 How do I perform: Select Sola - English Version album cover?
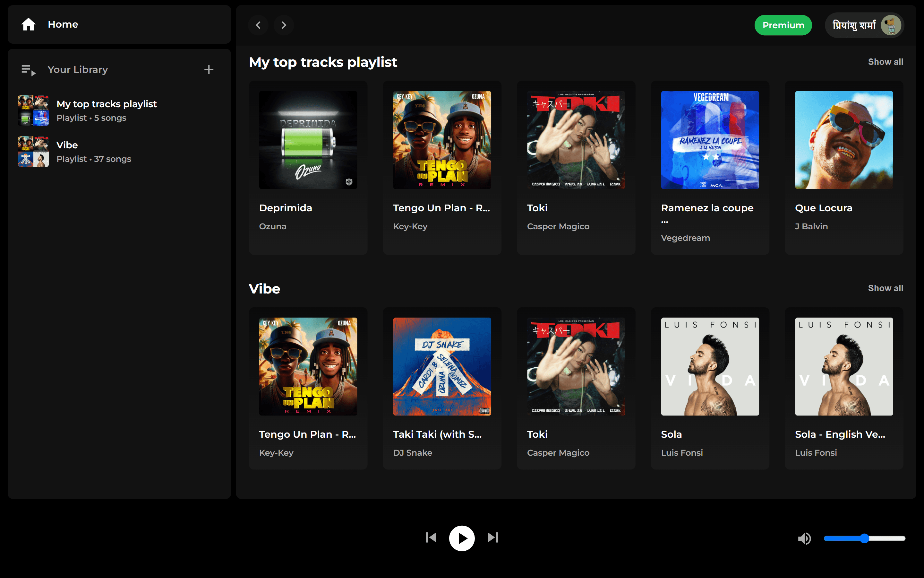click(844, 367)
